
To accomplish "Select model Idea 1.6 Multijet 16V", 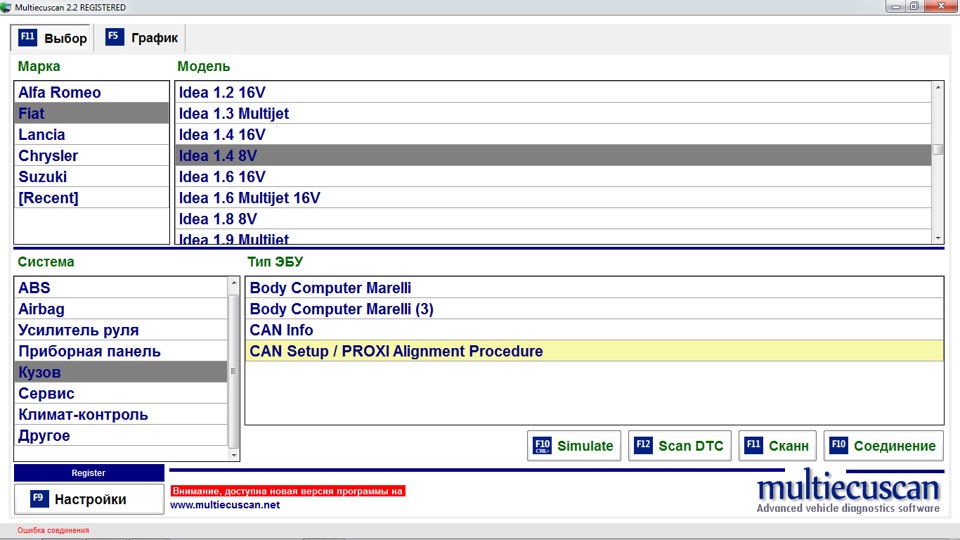I will point(553,198).
